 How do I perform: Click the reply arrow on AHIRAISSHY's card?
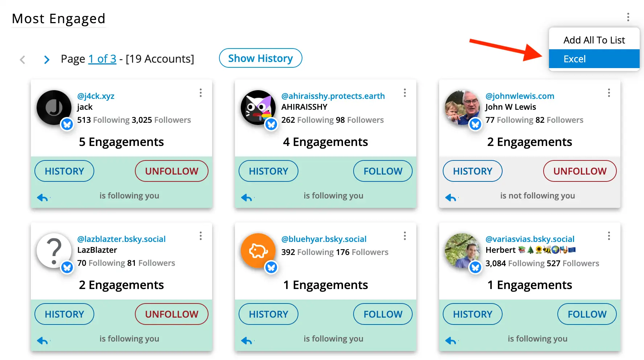tap(247, 197)
